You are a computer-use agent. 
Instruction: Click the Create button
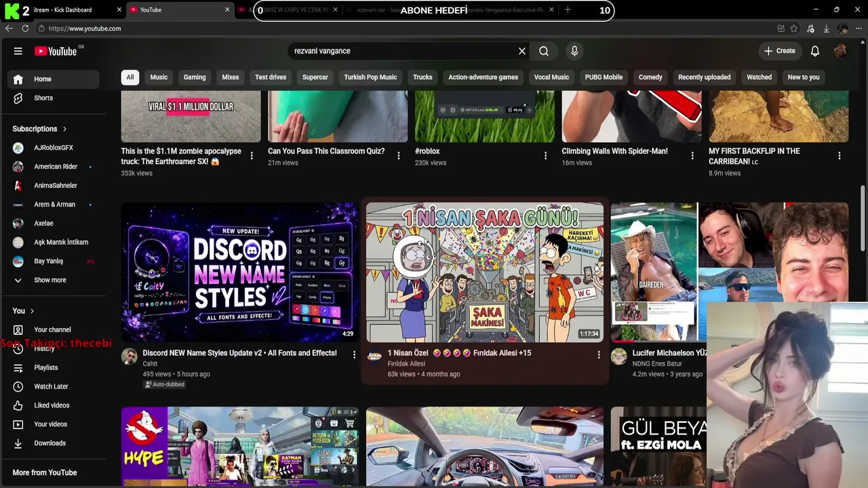pyautogui.click(x=780, y=51)
